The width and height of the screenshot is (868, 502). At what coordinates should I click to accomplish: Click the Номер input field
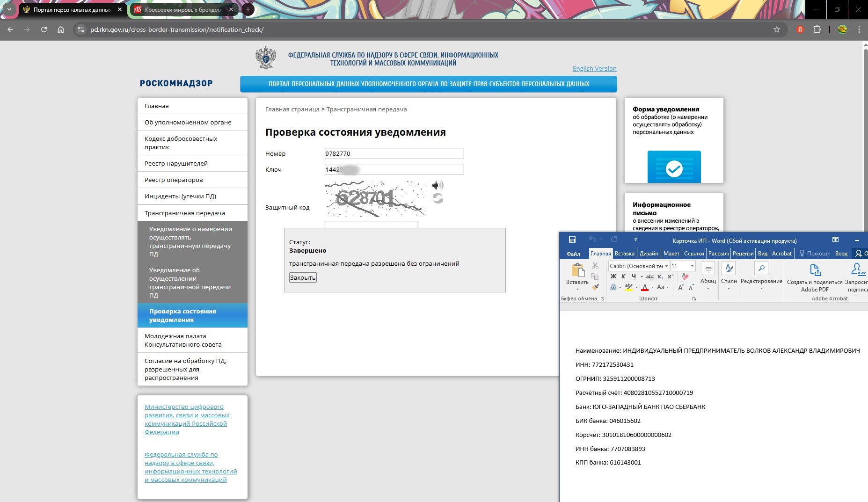(x=394, y=153)
